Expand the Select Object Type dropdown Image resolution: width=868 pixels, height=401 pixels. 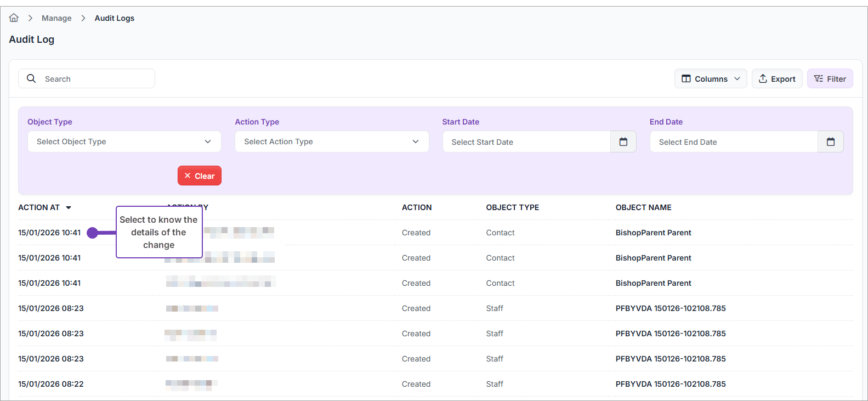124,142
